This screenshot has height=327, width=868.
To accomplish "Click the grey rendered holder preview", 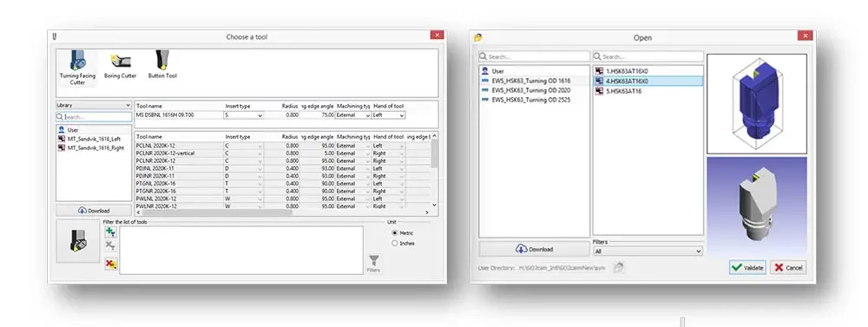I will tap(756, 206).
